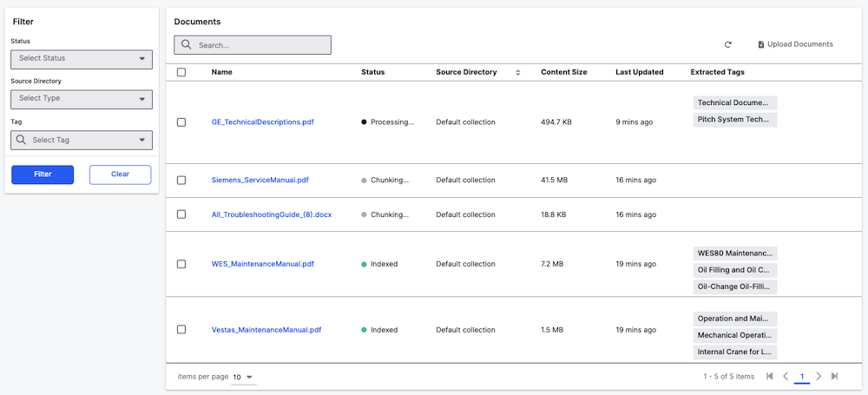The width and height of the screenshot is (868, 395).
Task: Click the Extracted Tags column header
Action: [x=718, y=72]
